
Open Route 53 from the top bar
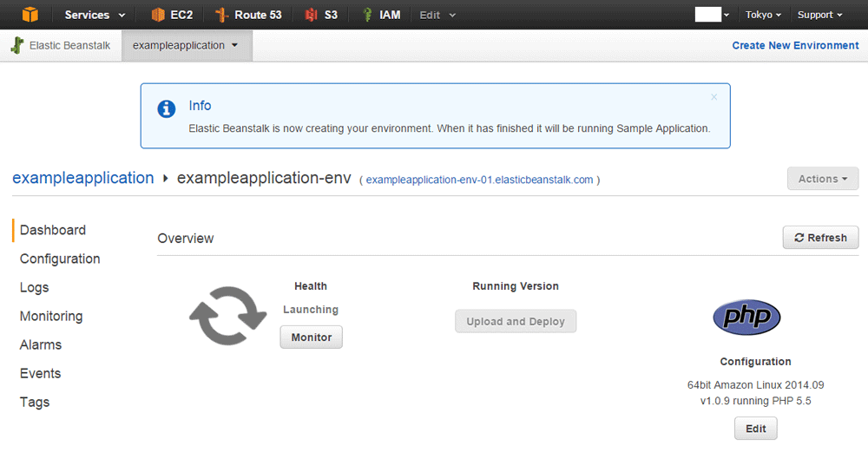[x=248, y=15]
